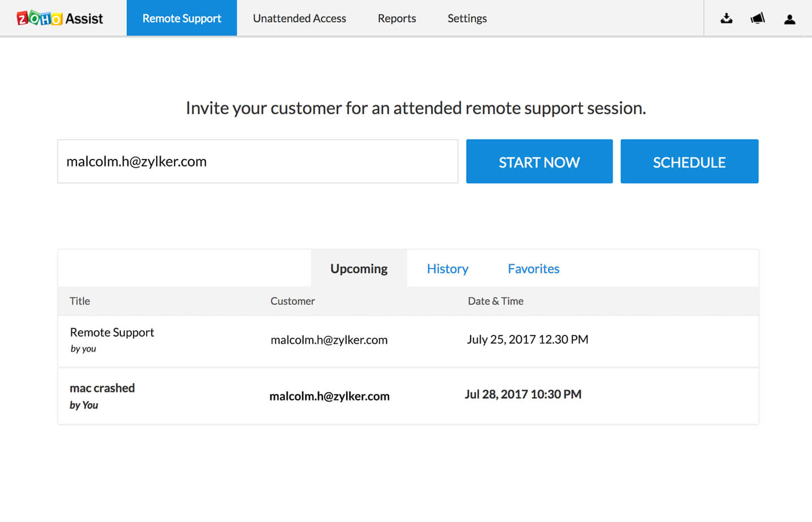The image size is (812, 522).
Task: Switch to the History tab
Action: (x=447, y=269)
